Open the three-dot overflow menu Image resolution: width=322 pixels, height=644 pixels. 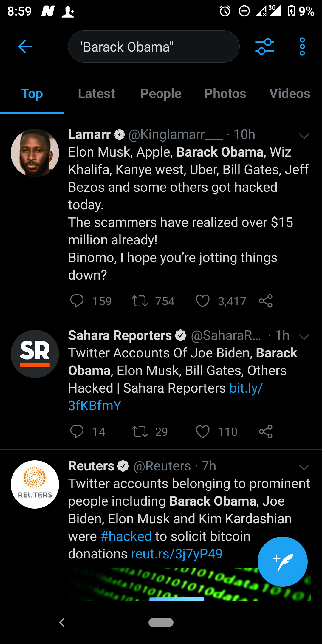(302, 47)
